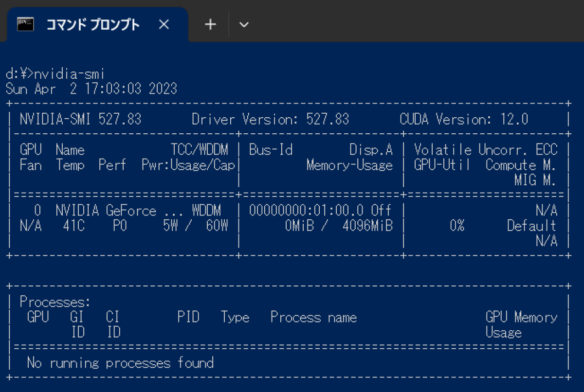Viewport: 584px width, 392px height.
Task: Click the Command Prompt icon in the tab
Action: pyautogui.click(x=25, y=24)
